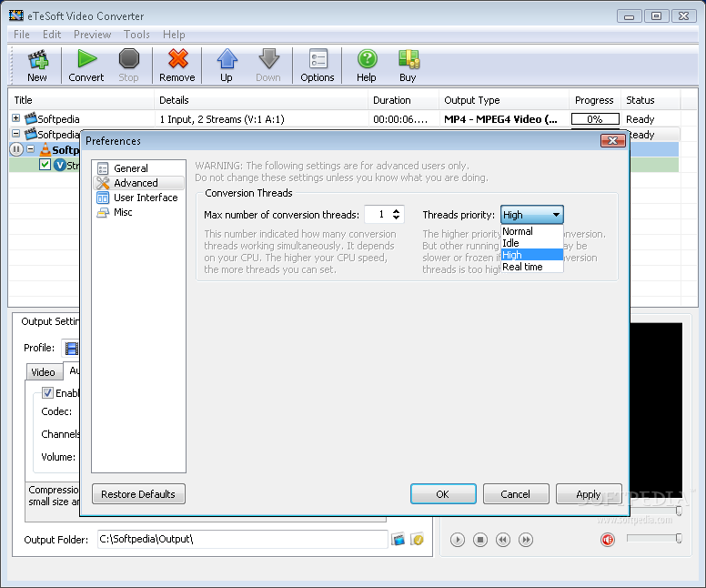Collapse the Softp input file node
Screen dimensions: 706x588
click(x=31, y=148)
